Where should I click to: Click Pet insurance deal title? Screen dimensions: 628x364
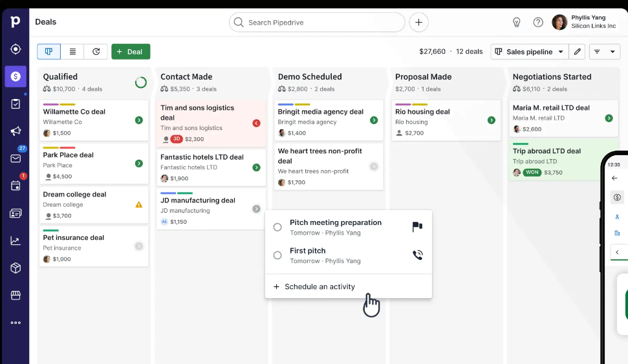tap(73, 237)
